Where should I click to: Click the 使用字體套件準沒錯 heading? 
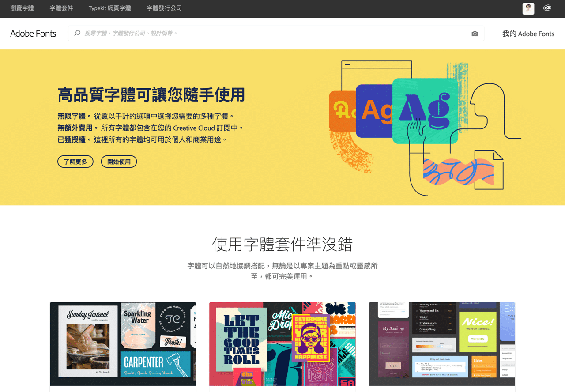282,244
